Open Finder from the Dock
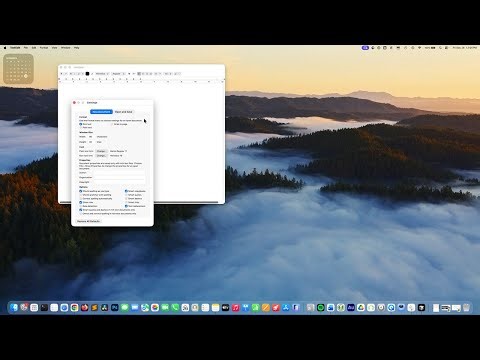This screenshot has width=480, height=360. (13, 307)
